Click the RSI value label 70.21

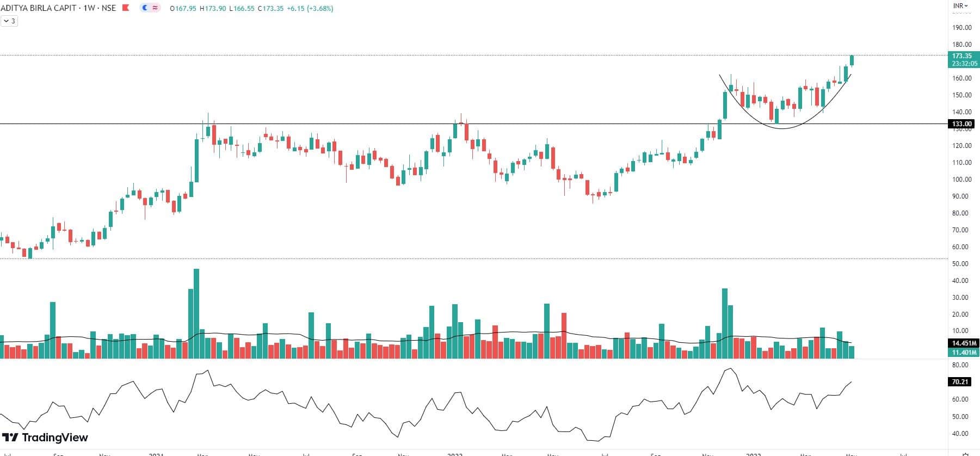960,382
